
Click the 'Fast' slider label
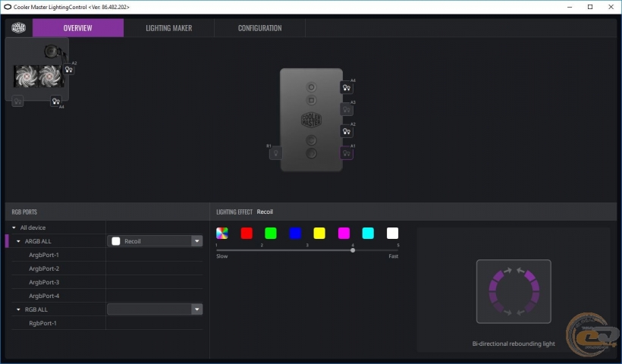393,256
